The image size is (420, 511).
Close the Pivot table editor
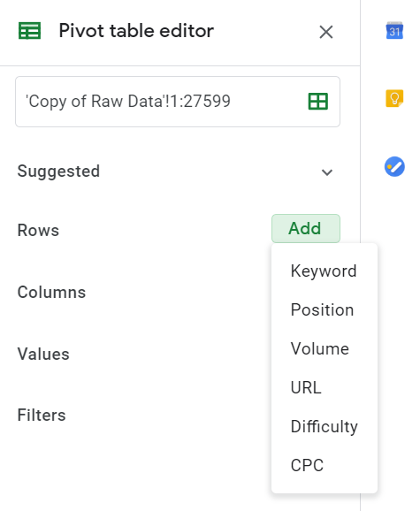point(326,32)
